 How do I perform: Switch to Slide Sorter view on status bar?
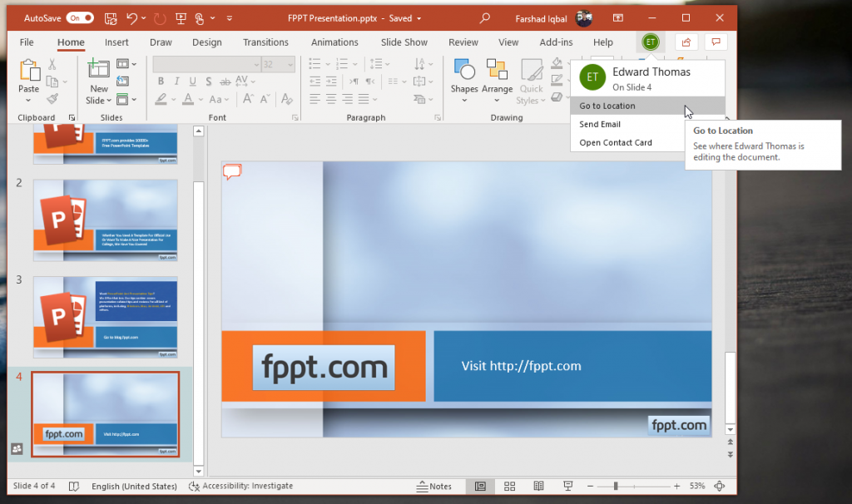[510, 486]
